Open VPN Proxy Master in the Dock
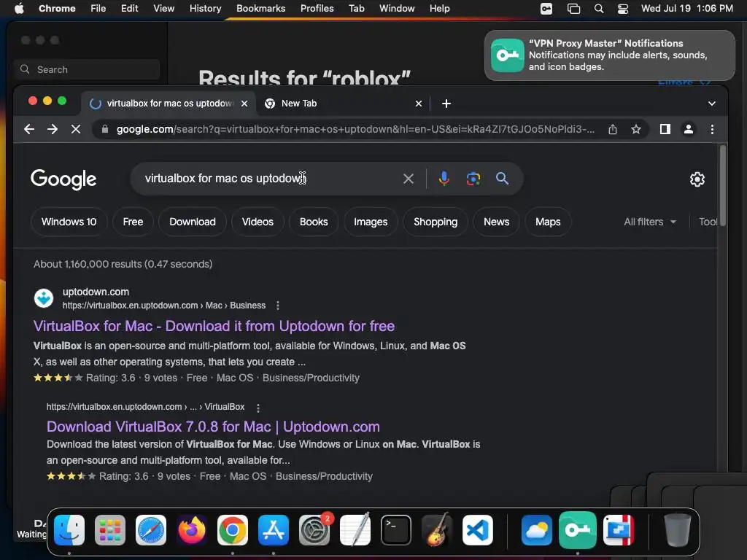The image size is (747, 560). tap(578, 530)
